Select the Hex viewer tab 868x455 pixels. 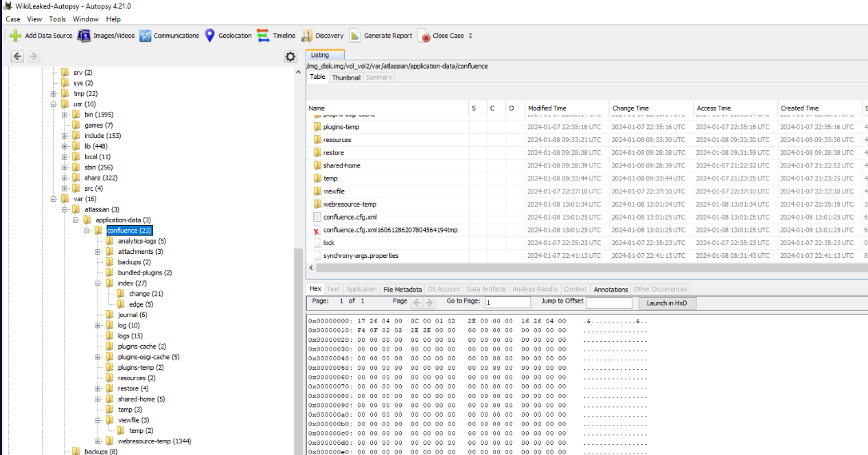click(x=315, y=289)
